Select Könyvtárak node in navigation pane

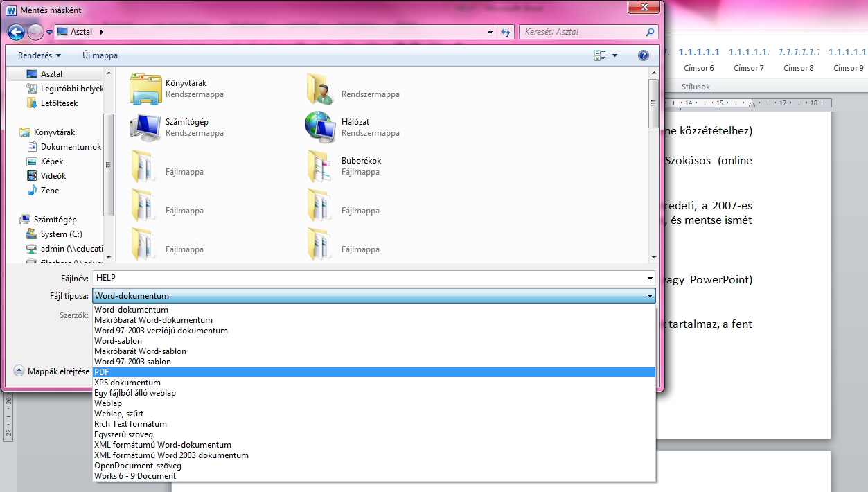click(47, 132)
